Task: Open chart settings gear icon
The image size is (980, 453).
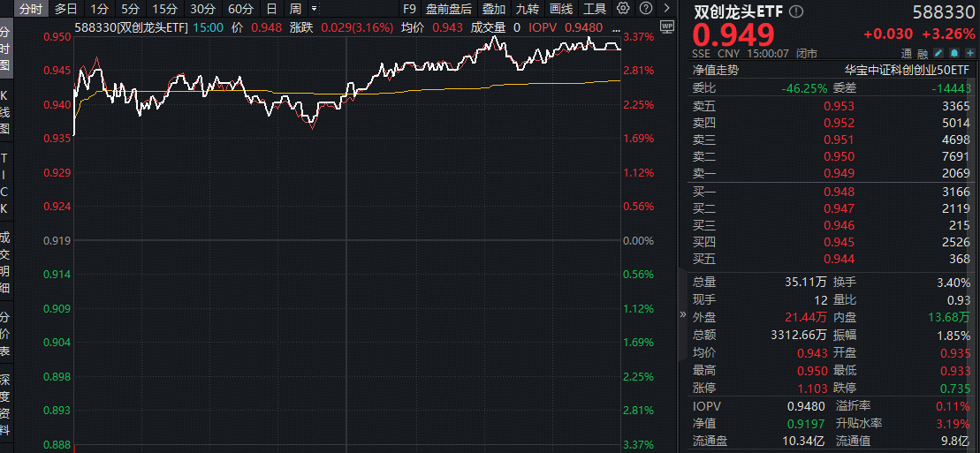Action: pyautogui.click(x=624, y=9)
